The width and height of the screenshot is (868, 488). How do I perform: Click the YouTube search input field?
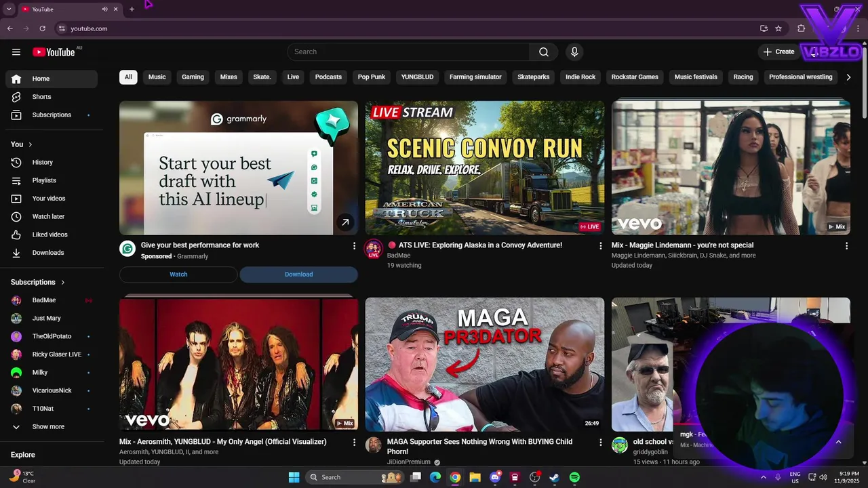[408, 52]
